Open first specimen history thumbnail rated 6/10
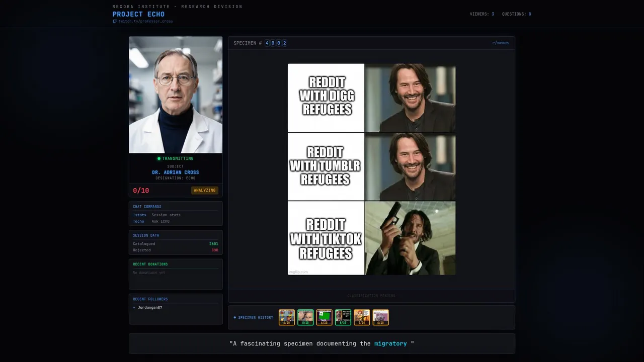 click(287, 317)
